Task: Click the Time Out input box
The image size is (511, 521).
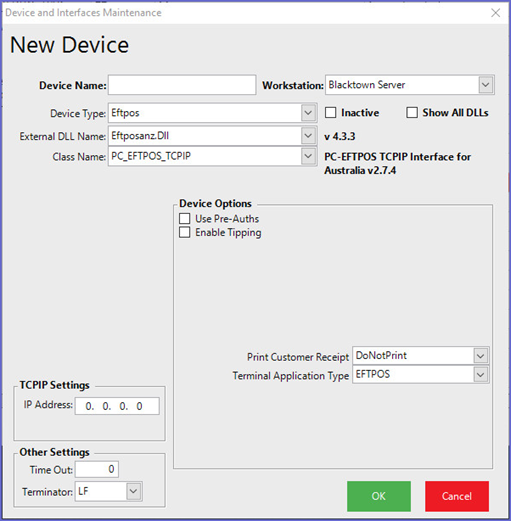Action: coord(97,469)
